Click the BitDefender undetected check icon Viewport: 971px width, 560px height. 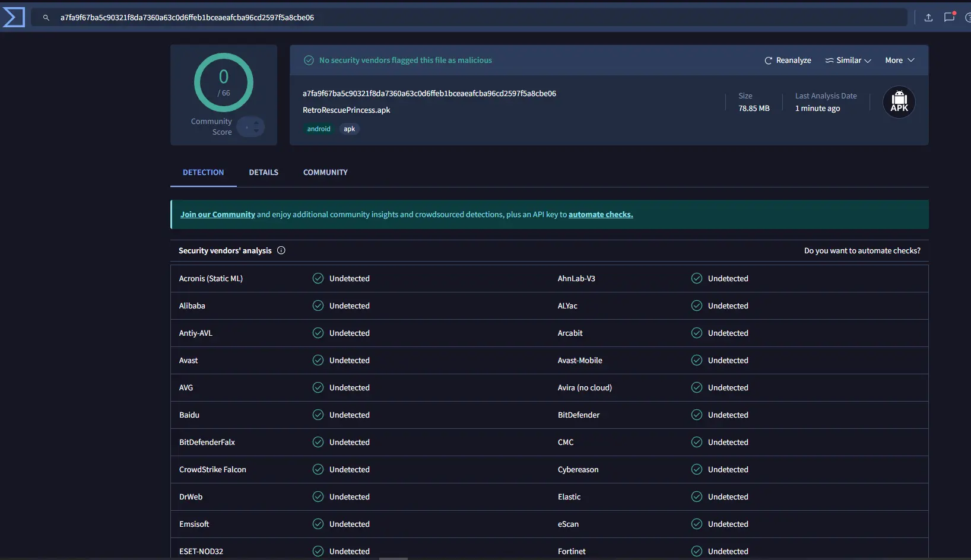click(x=697, y=415)
